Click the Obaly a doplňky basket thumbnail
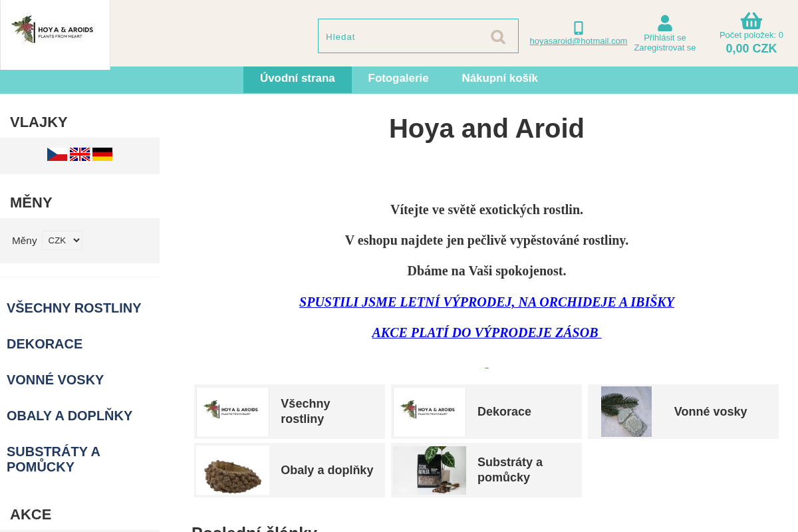Screen dimensions: 798x532 tap(233, 470)
